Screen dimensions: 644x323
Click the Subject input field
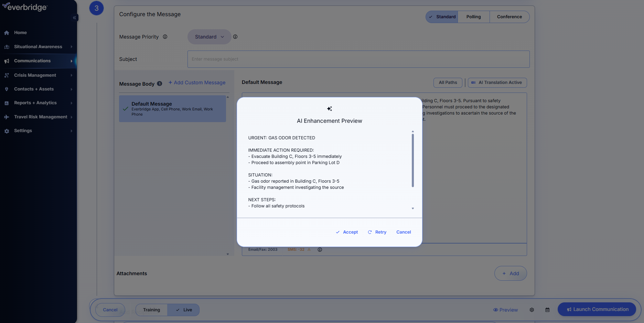tap(358, 59)
